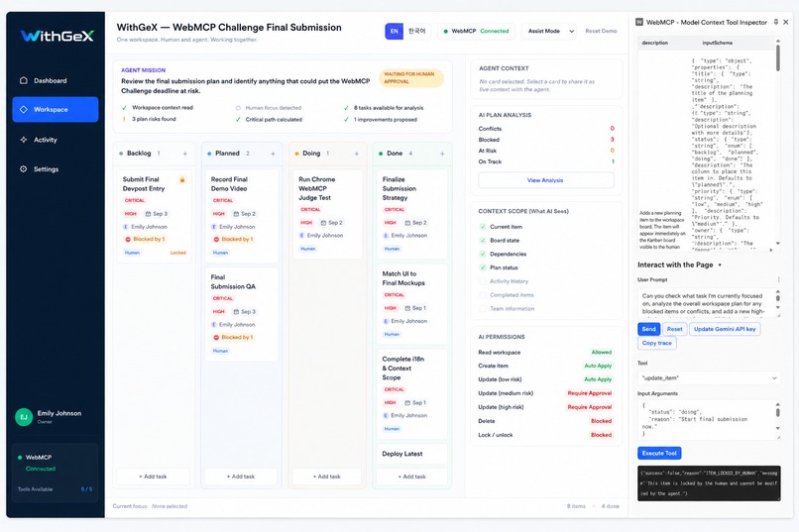Click the Workspace diamond icon

point(24,109)
